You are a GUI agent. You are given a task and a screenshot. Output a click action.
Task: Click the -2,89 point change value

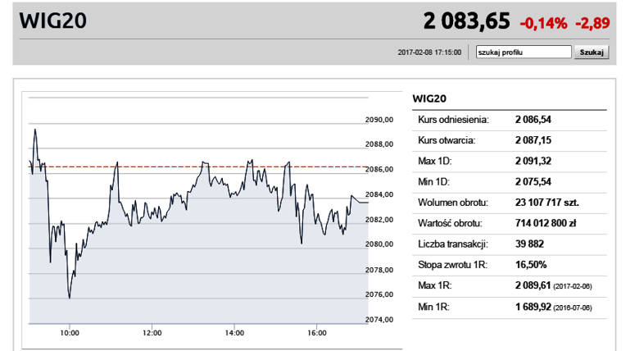(x=592, y=24)
